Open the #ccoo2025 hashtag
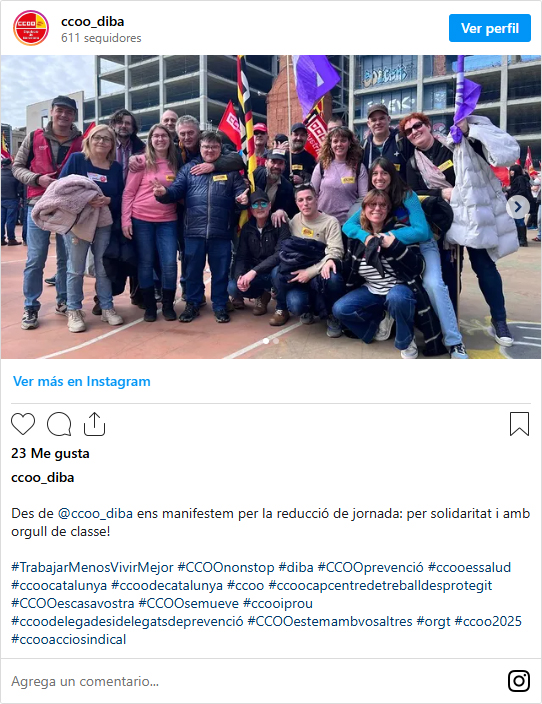The image size is (542, 704). tap(488, 621)
